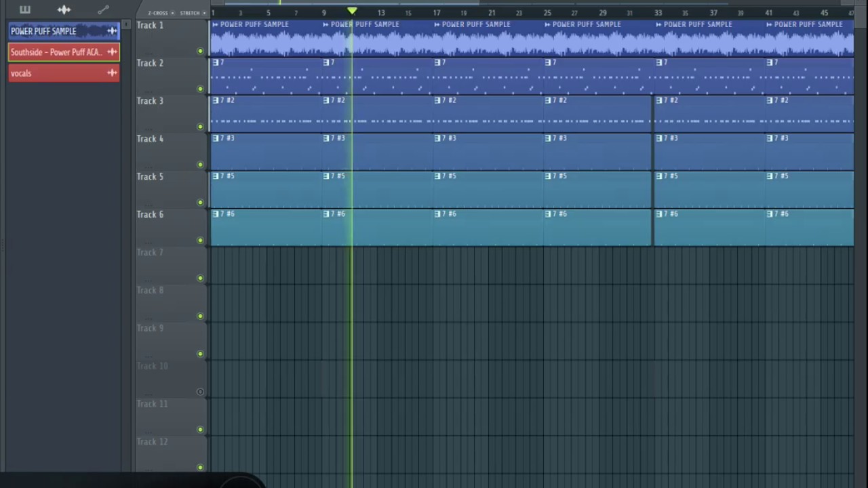Open pattern 7 clip icon at bar 25 on Track 2

549,62
